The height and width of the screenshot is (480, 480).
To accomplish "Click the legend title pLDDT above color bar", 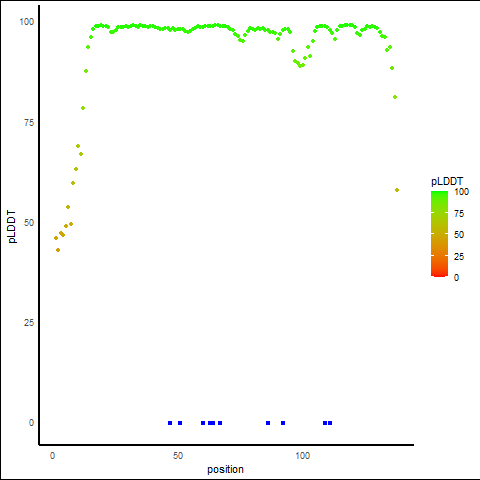I will coord(447,181).
